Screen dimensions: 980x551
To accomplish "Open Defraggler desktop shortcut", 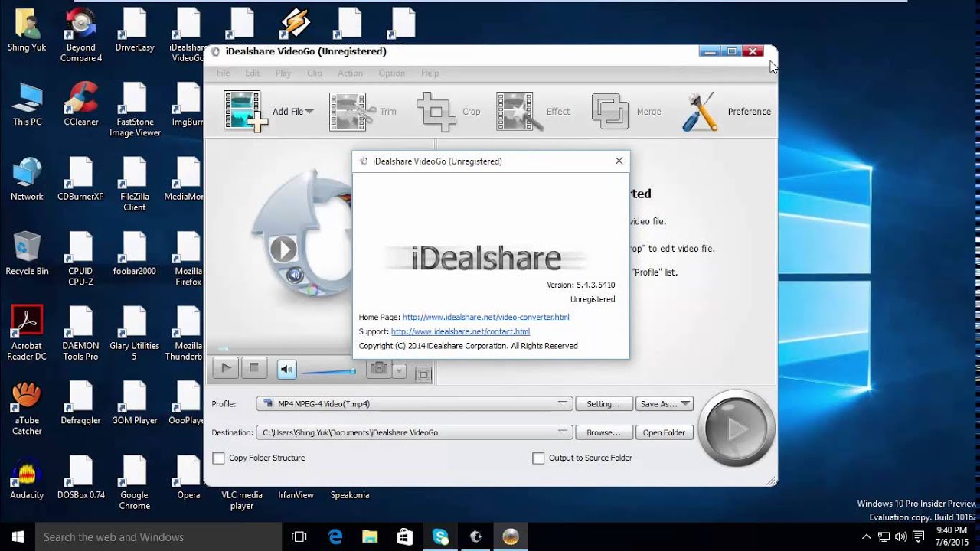I will (80, 403).
